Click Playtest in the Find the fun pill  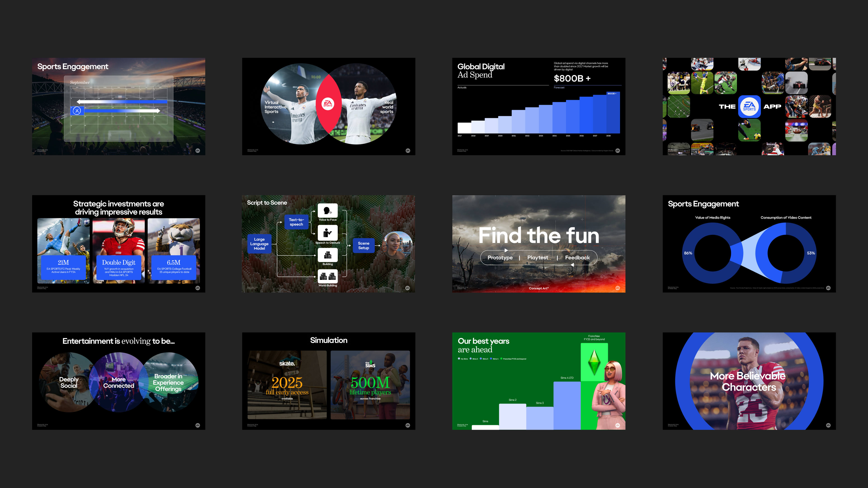pos(538,258)
